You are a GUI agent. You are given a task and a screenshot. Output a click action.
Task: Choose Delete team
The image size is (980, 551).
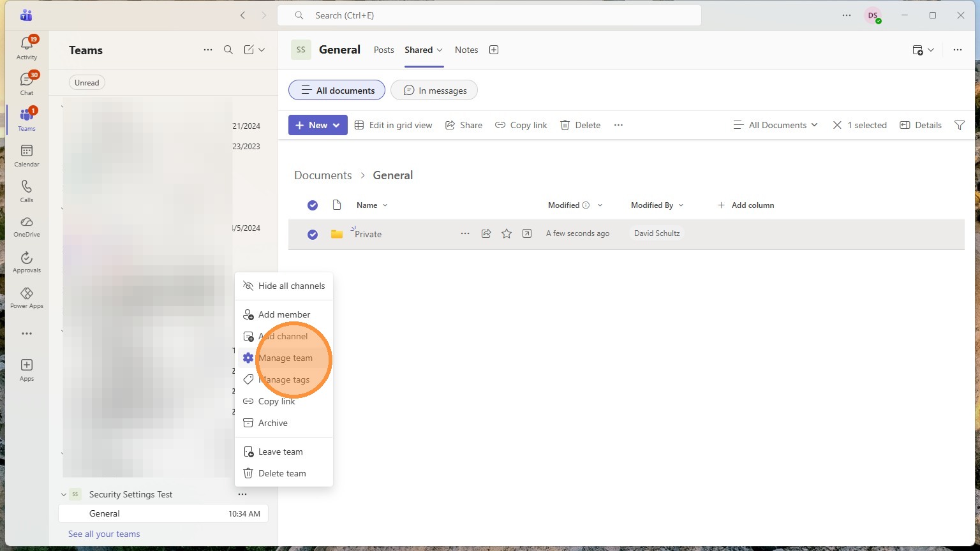(x=284, y=473)
